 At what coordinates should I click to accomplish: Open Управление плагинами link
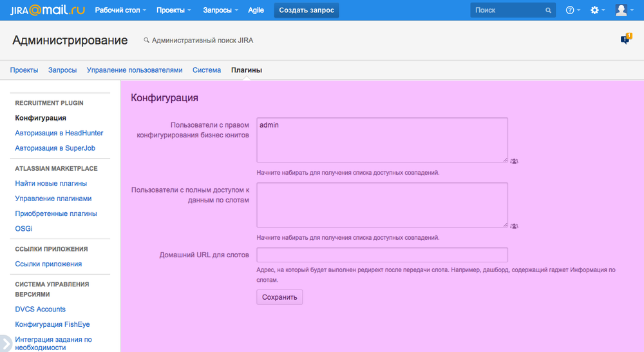tap(53, 198)
